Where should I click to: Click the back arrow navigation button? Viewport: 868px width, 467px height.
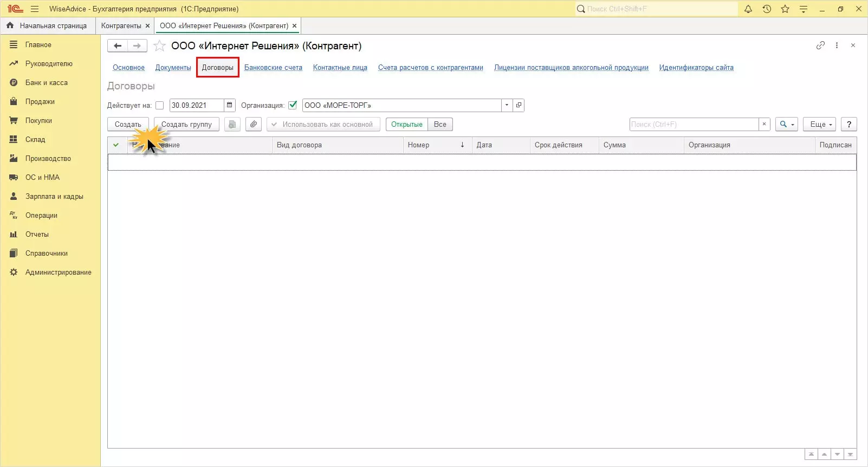[x=118, y=46]
